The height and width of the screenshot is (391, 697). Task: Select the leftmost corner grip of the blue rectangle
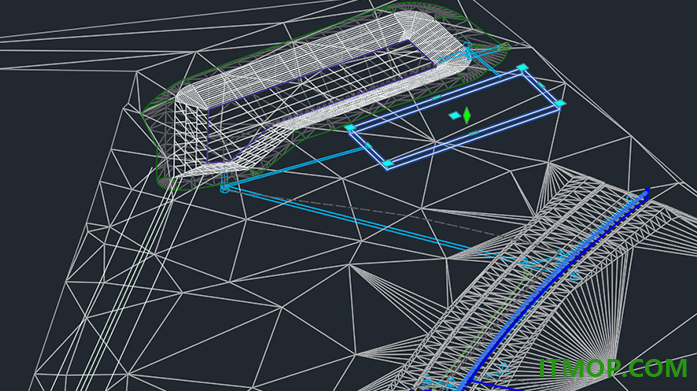[x=350, y=128]
